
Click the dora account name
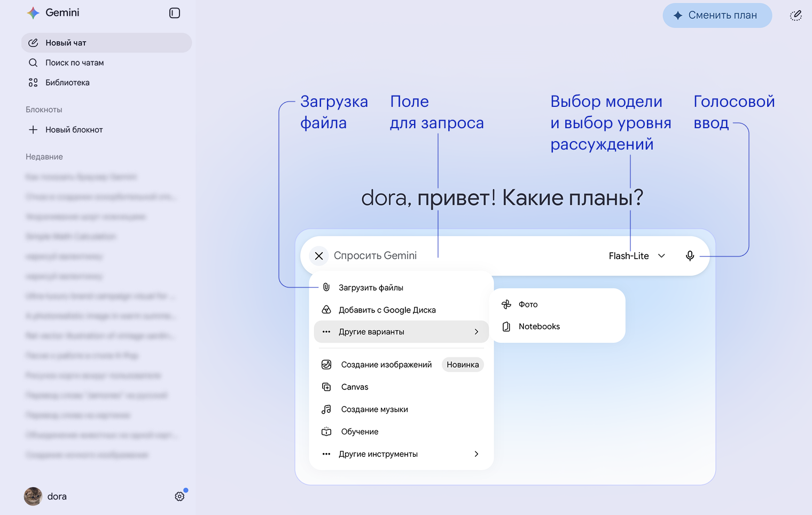[x=57, y=496]
